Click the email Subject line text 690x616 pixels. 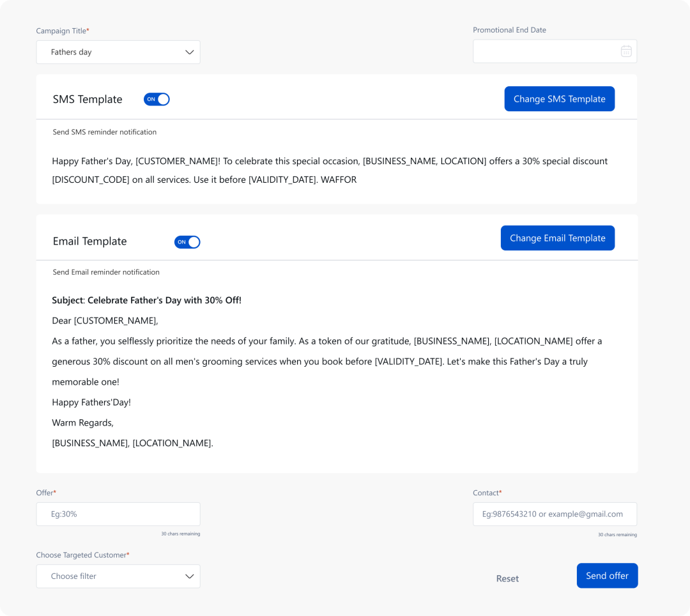pyautogui.click(x=147, y=300)
